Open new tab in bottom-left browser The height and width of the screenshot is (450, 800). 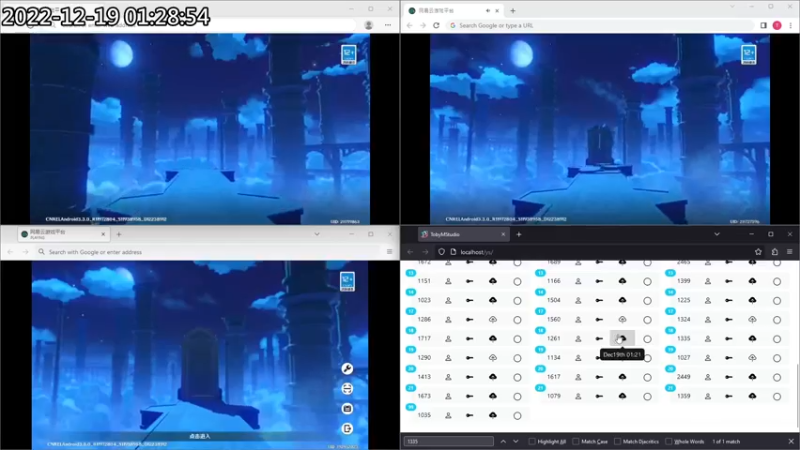pos(119,234)
